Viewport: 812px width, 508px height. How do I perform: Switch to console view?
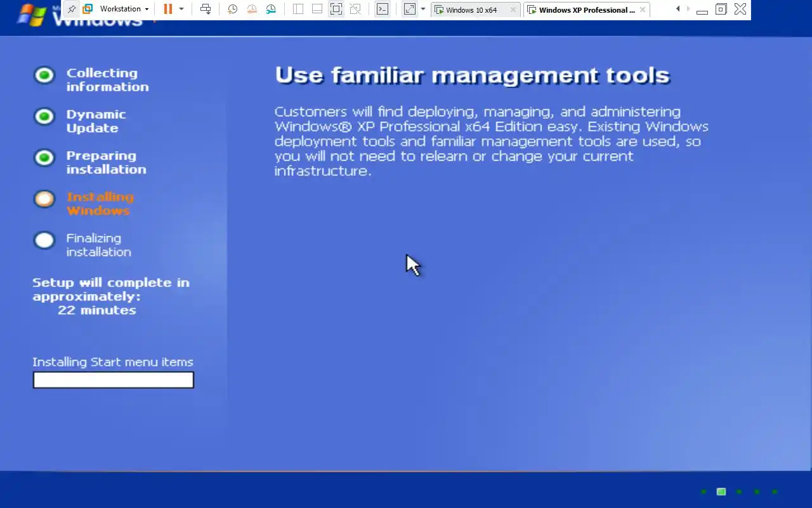tap(383, 9)
